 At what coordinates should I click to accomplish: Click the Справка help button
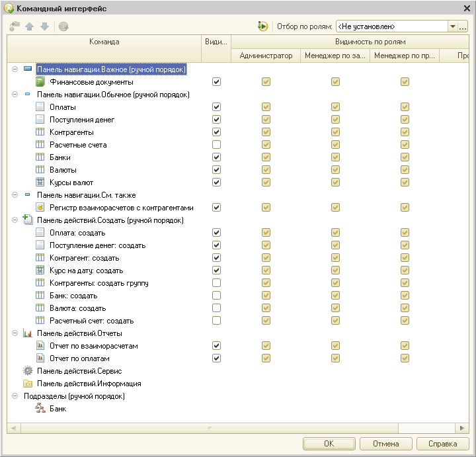point(442,444)
